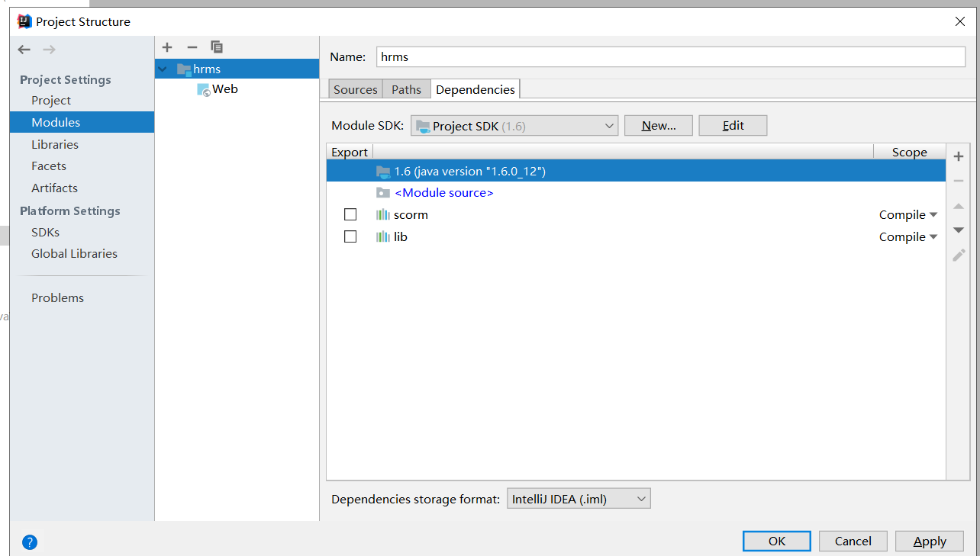Screen dimensions: 980x556
Task: Add a new module using the plus icon
Action: [x=167, y=47]
